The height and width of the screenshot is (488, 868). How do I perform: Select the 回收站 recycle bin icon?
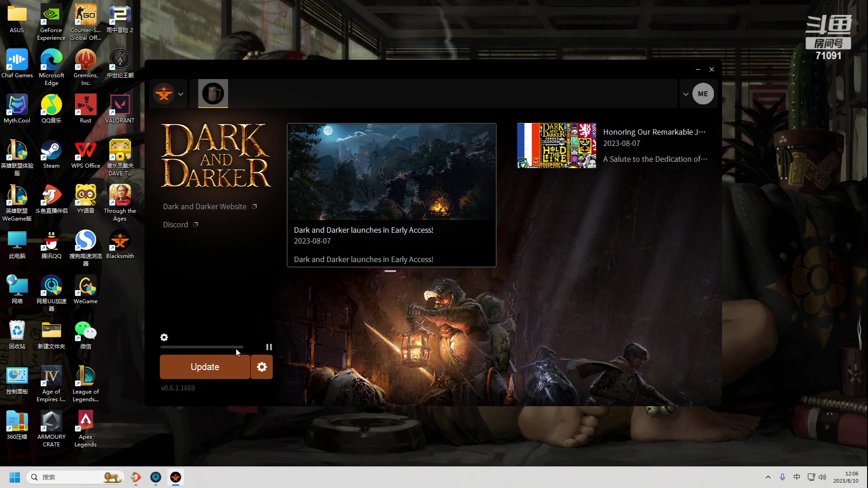click(x=17, y=335)
